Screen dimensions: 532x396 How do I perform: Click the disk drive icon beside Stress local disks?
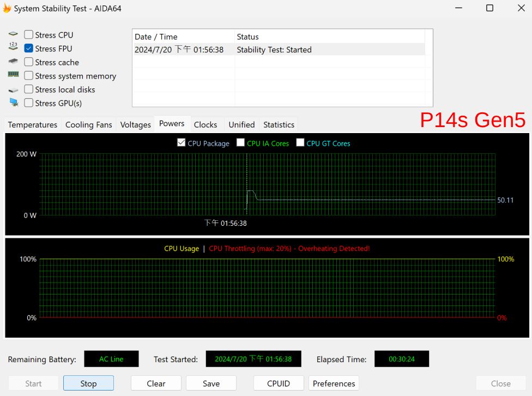tap(13, 90)
